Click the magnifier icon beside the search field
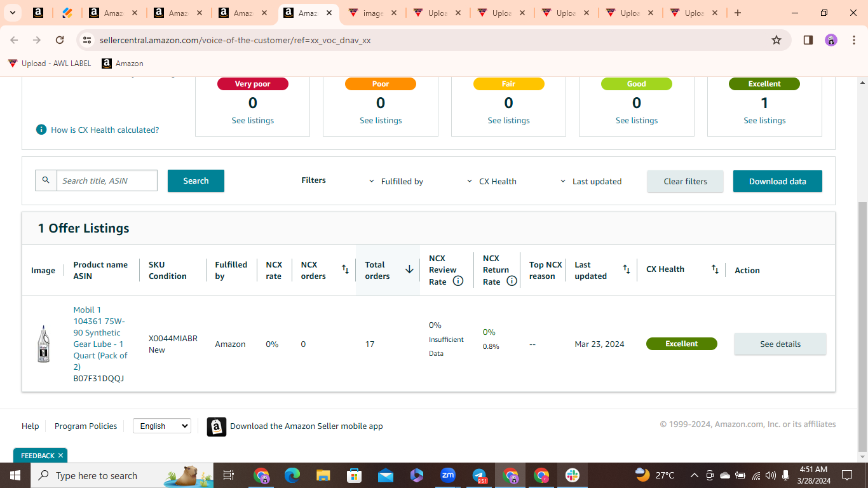This screenshot has height=488, width=868. (x=46, y=180)
